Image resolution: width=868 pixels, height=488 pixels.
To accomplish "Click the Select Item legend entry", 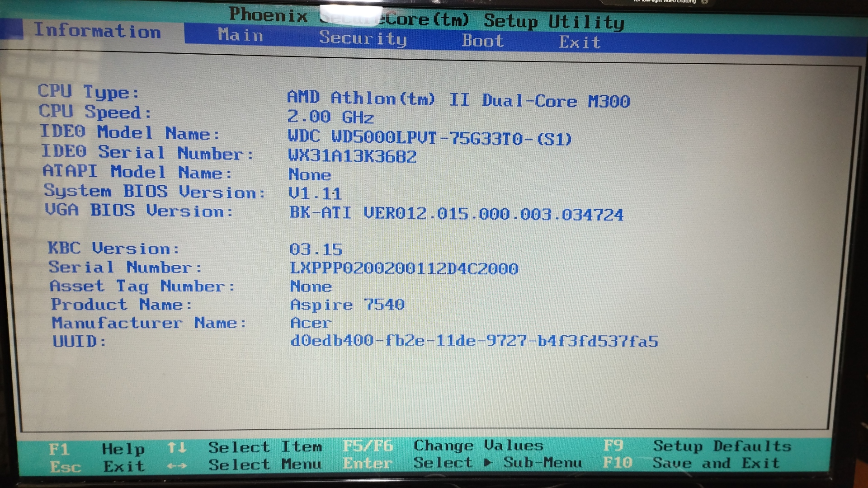I will tap(265, 447).
